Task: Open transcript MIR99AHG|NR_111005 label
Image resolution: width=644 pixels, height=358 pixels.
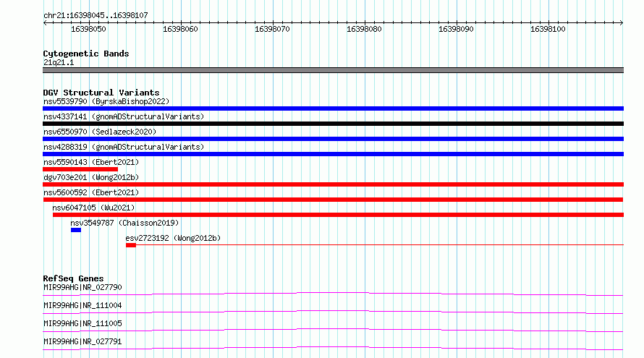Action: 82,323
